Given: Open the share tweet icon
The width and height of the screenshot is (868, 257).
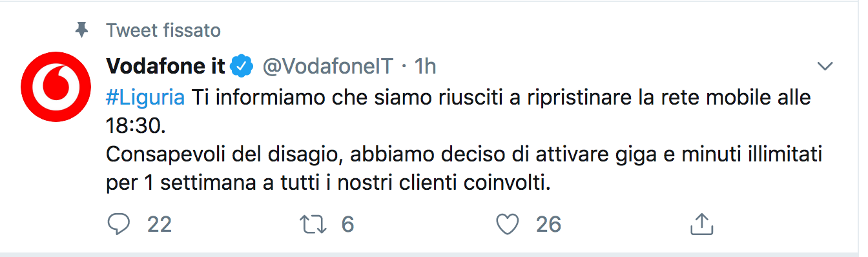Looking at the screenshot, I should 701,224.
